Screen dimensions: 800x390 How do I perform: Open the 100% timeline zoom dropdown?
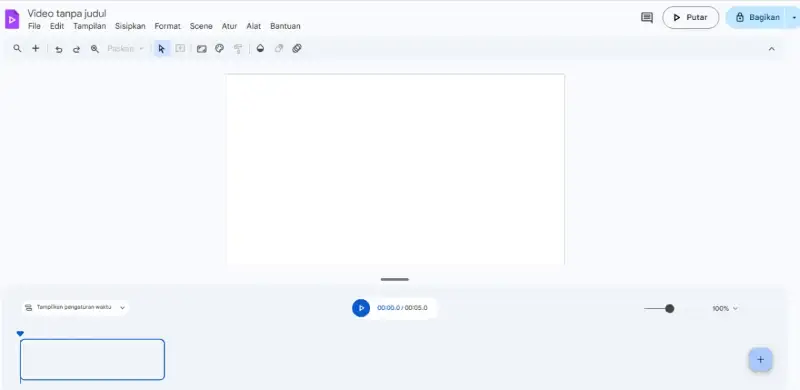(x=725, y=308)
